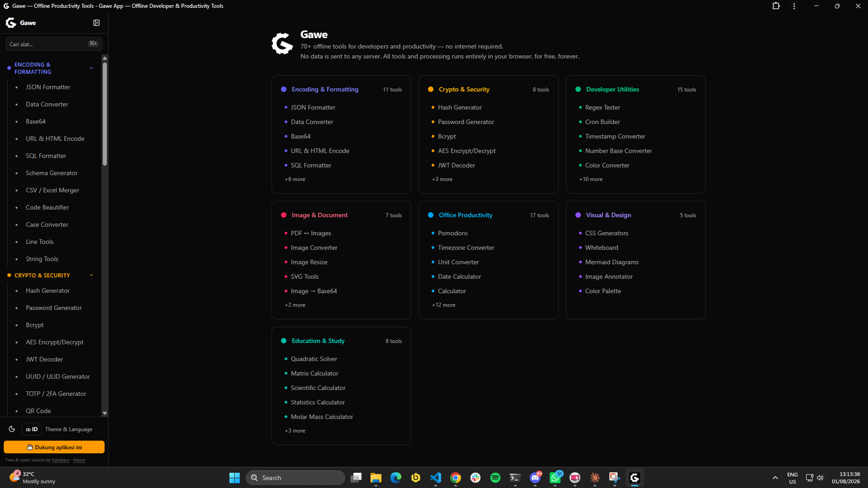
Task: Collapse the sidebar with the panel icon
Action: [96, 23]
